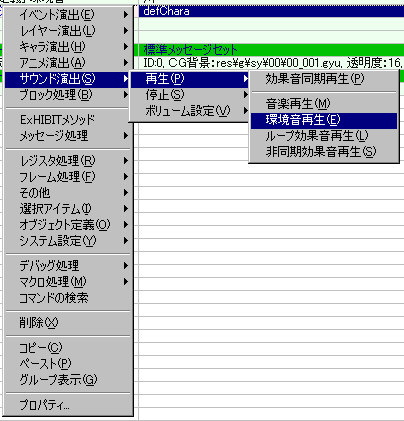
Task: Select ループ効果音再生(L) option
Action: pyautogui.click(x=323, y=136)
